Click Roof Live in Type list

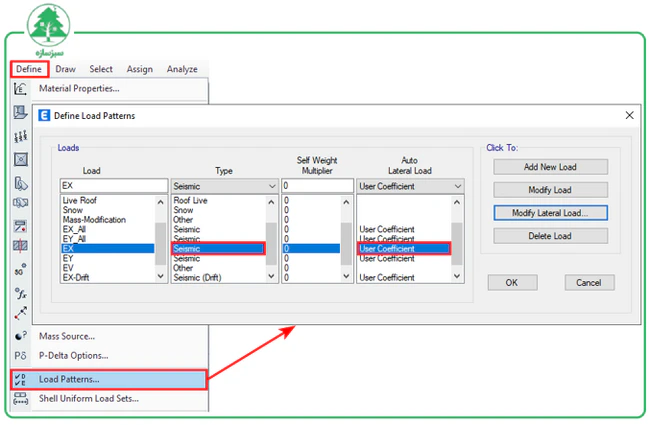pyautogui.click(x=190, y=200)
